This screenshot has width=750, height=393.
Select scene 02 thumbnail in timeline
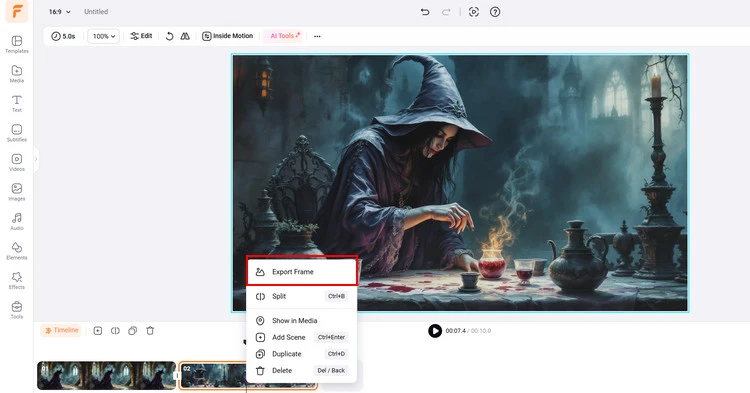(213, 375)
